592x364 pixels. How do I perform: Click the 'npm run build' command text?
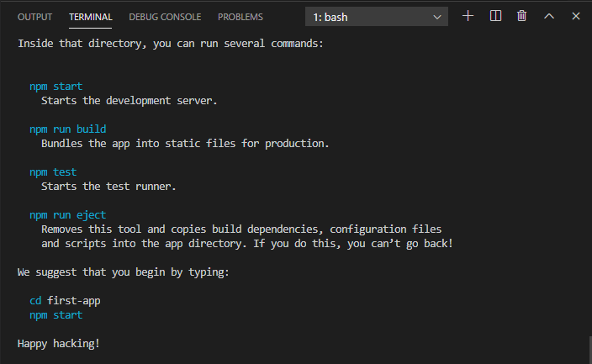[68, 129]
